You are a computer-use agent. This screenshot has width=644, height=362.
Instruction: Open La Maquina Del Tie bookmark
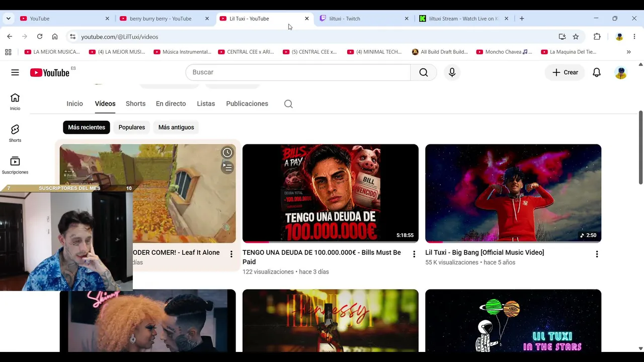click(569, 52)
